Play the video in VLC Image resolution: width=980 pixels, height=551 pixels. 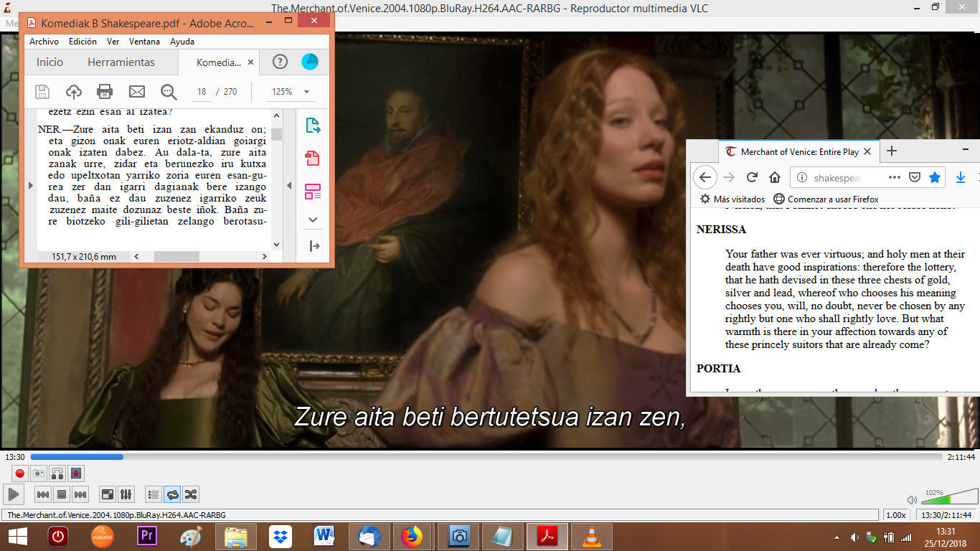tap(14, 494)
